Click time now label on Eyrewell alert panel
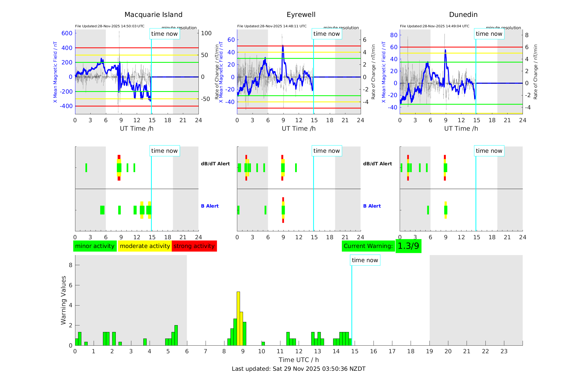The image size is (578, 392). tap(327, 151)
